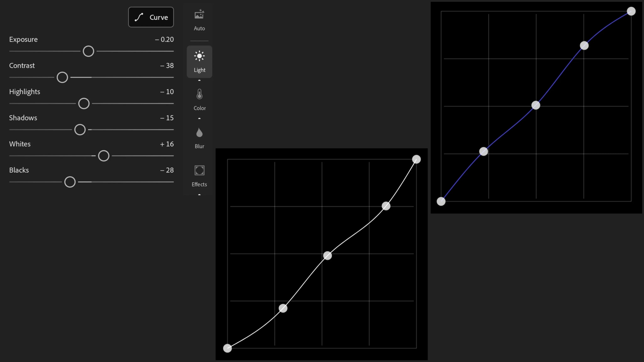644x362 pixels.
Task: Click the Exposure slider handle
Action: coord(89,51)
